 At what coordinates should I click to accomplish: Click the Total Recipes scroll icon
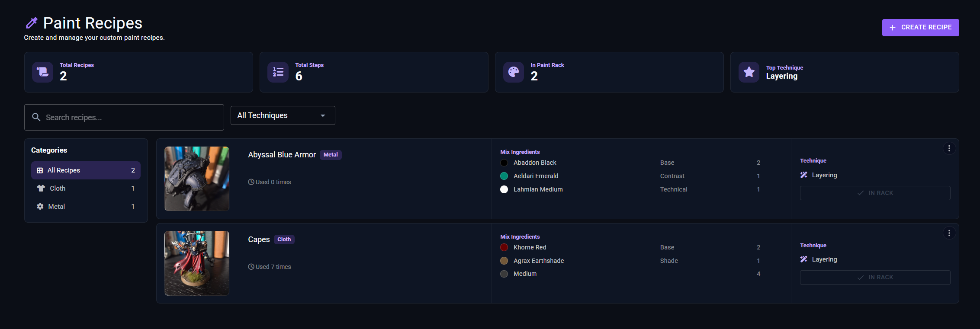(x=43, y=72)
